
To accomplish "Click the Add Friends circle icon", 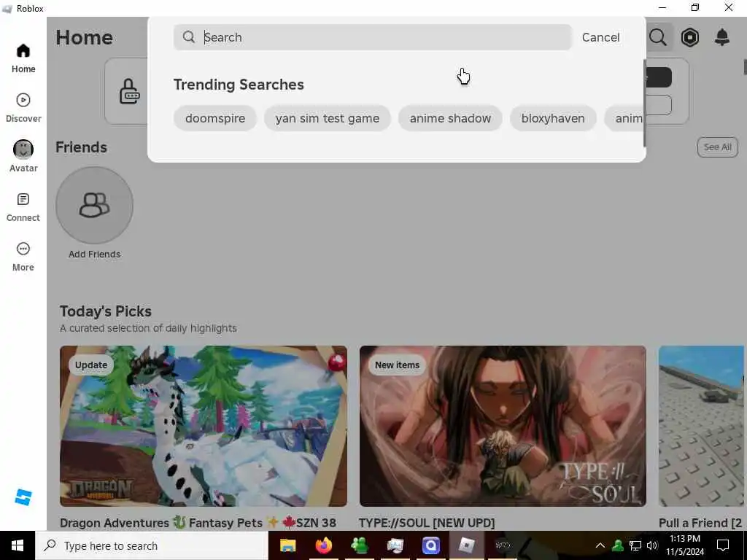I will [94, 205].
